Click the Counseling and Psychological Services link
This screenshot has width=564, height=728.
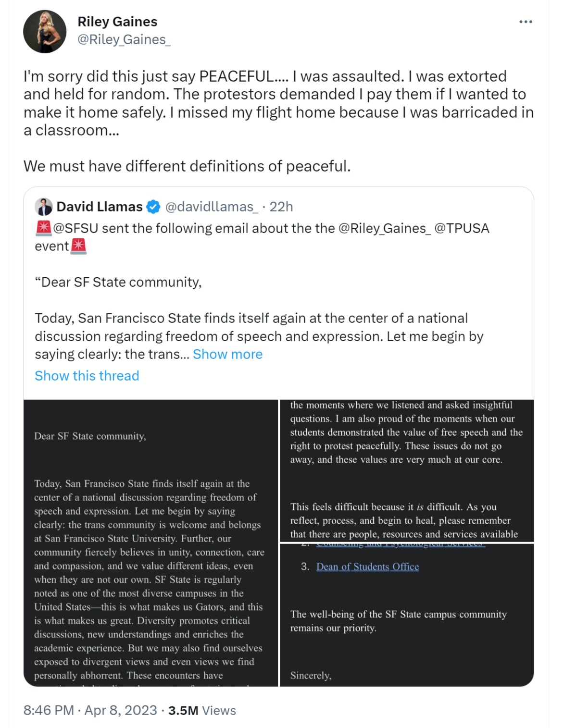coord(400,545)
